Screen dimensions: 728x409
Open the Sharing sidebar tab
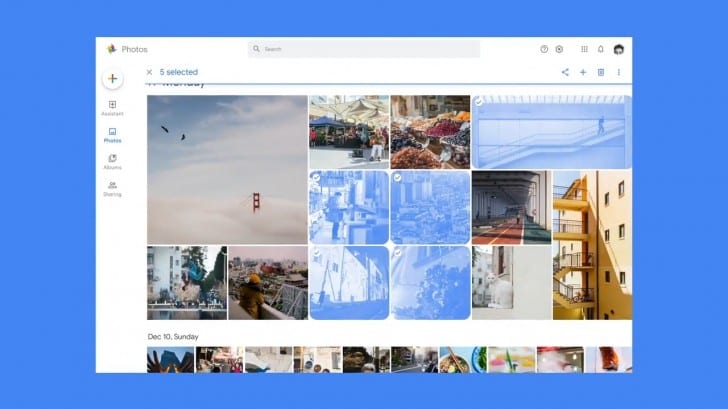(x=112, y=188)
